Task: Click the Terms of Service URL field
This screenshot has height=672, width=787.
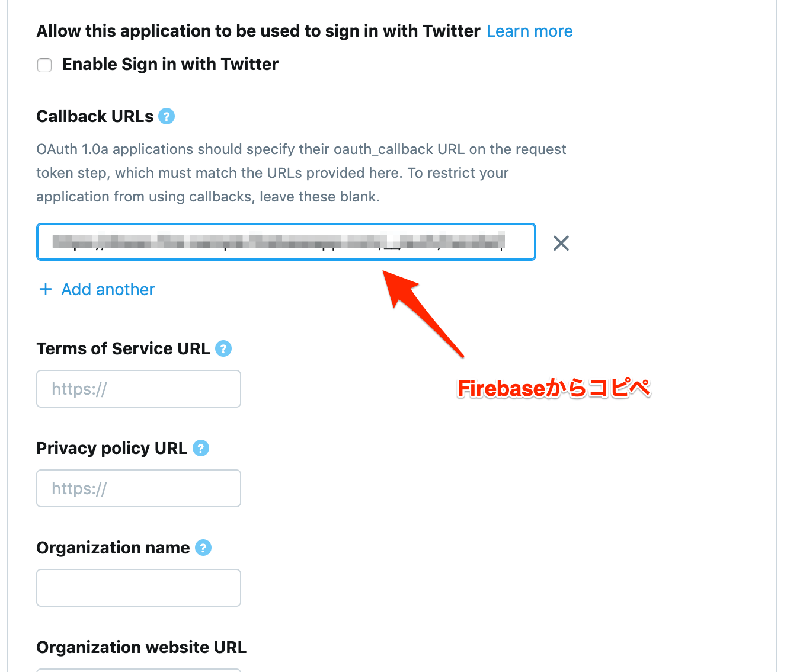Action: coord(139,389)
